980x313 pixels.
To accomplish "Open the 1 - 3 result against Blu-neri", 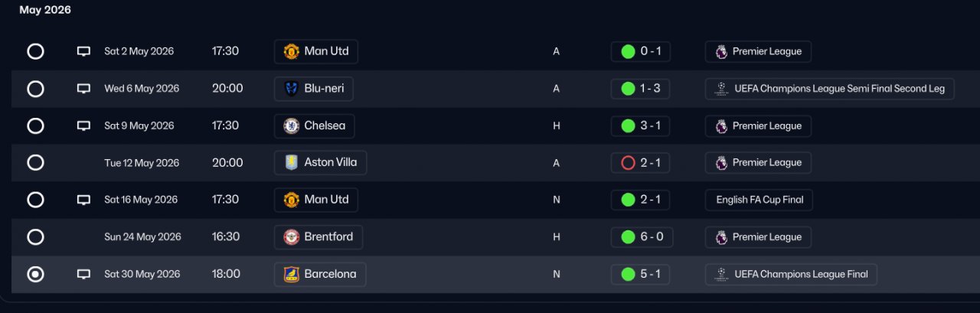I will click(640, 88).
